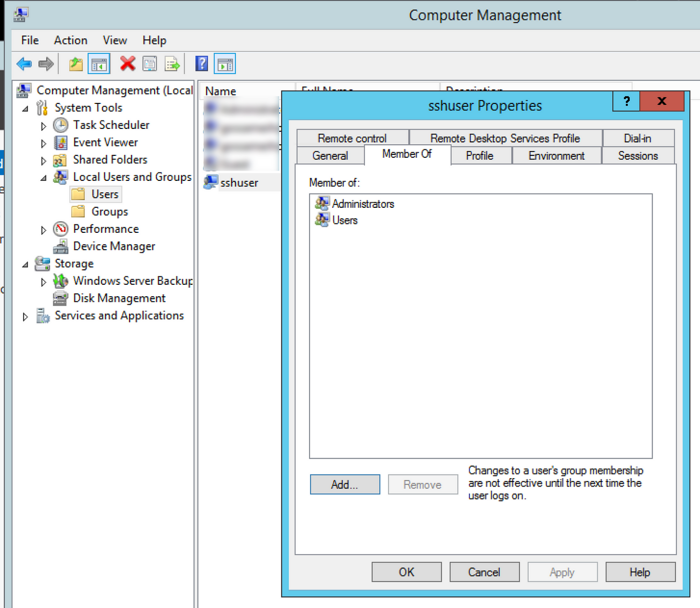700x608 pixels.
Task: Click the Disk Management label
Action: coord(119,298)
